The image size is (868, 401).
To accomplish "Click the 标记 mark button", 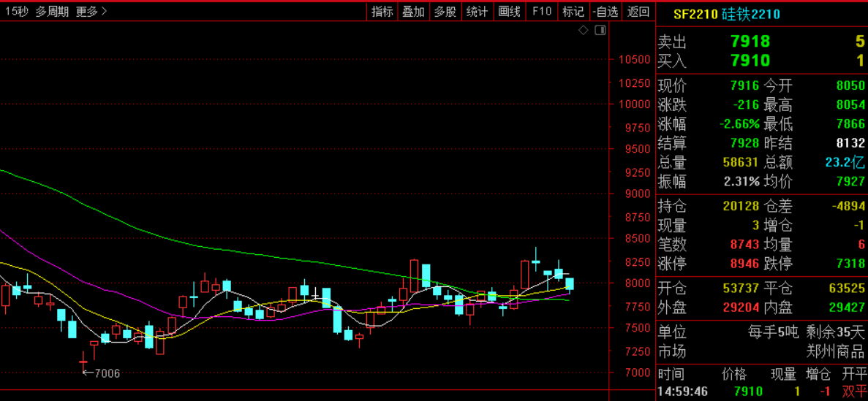I will tap(573, 11).
